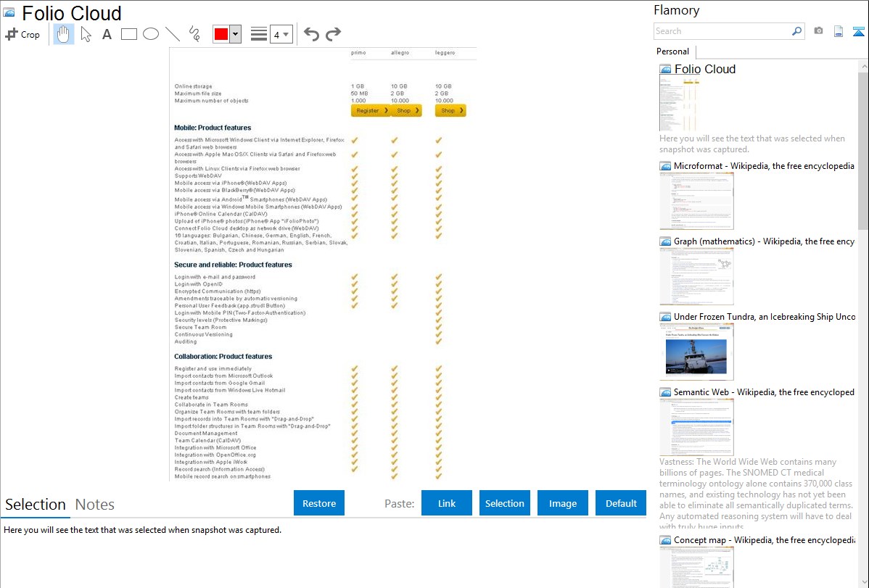869x588 pixels.
Task: Click the Shop button under leggero column
Action: (450, 110)
